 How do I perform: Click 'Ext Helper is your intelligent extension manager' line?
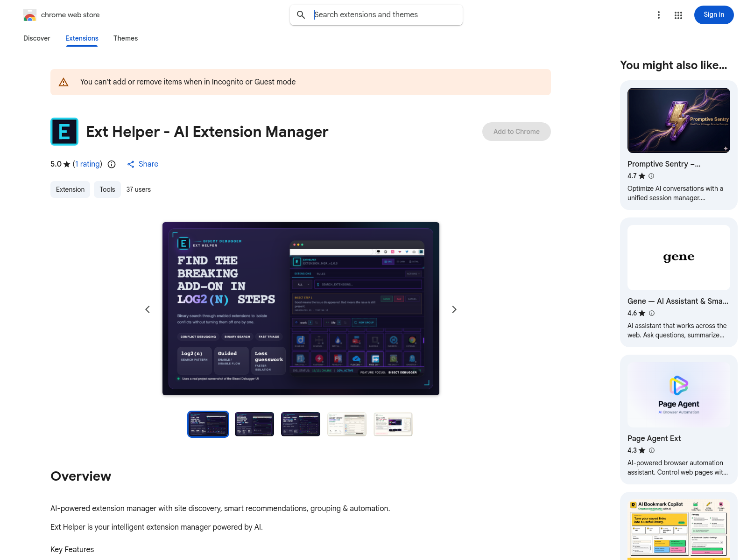tap(157, 527)
